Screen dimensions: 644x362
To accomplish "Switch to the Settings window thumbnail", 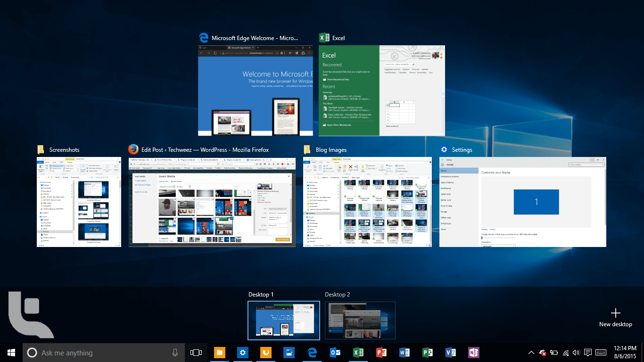I will 523,202.
